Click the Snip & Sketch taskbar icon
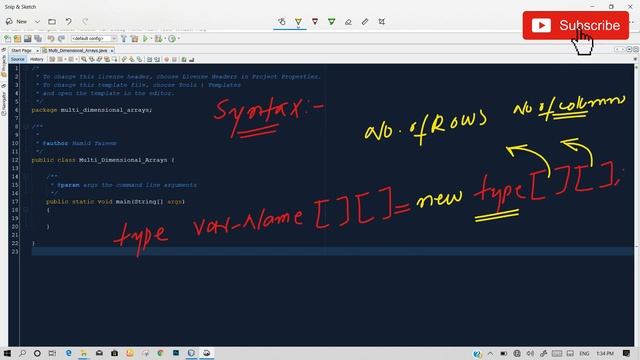 [207, 353]
